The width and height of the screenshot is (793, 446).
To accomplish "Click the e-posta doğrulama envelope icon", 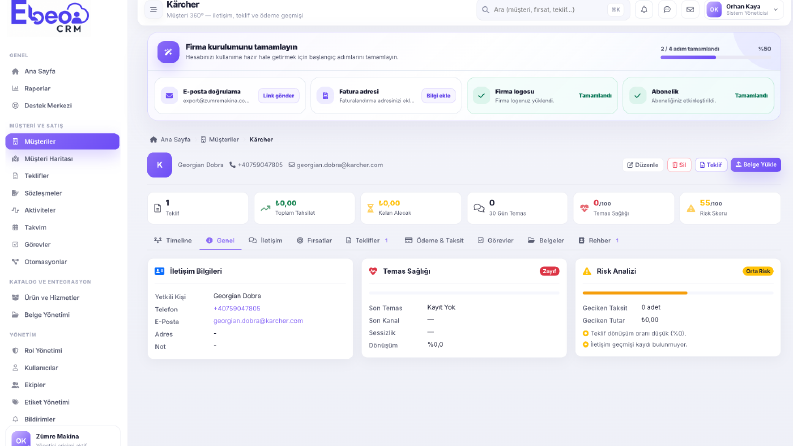I will pos(169,96).
